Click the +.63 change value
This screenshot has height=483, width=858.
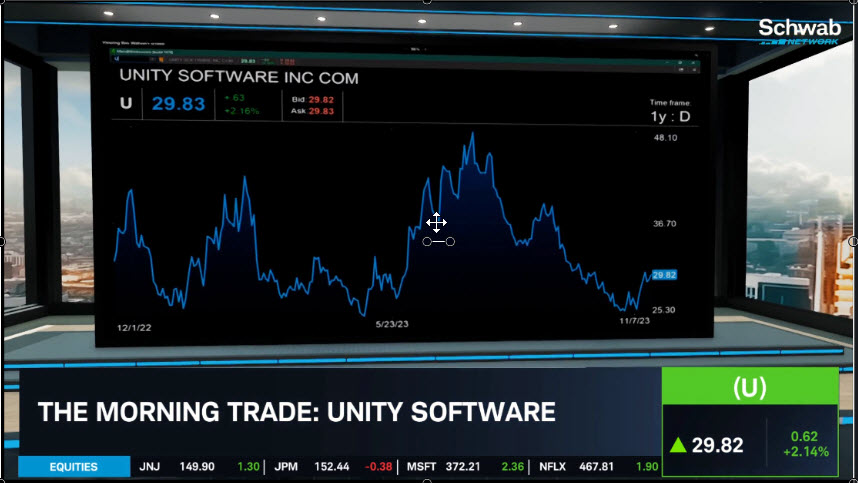pos(235,97)
